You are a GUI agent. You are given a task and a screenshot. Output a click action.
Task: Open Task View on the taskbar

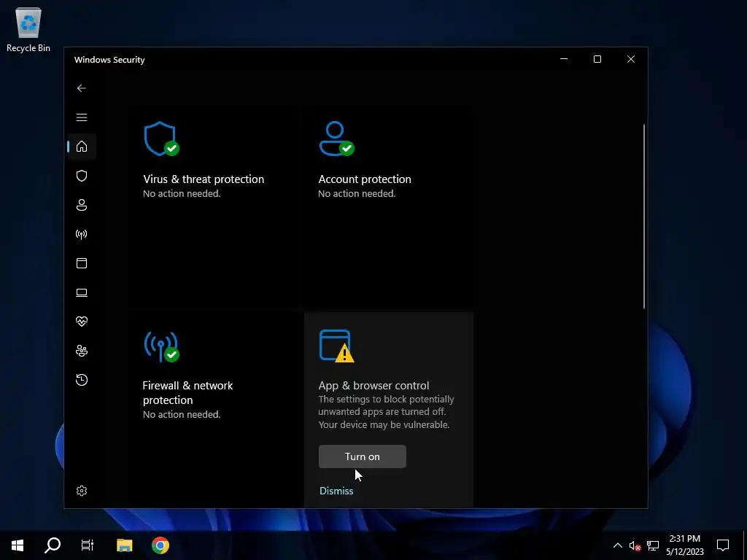point(88,545)
